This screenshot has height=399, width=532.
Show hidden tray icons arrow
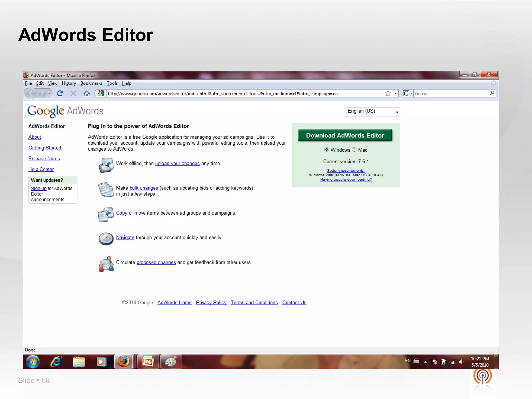[x=425, y=362]
